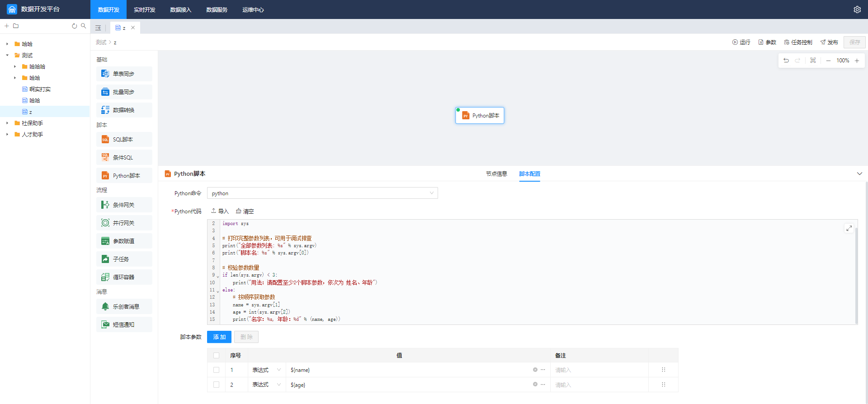Click 导入 to import Python code
This screenshot has height=404, width=868.
pyautogui.click(x=220, y=211)
